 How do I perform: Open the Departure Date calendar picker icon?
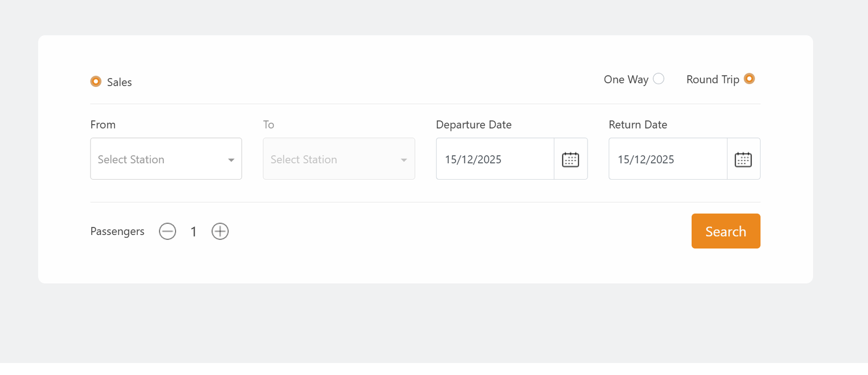[570, 160]
